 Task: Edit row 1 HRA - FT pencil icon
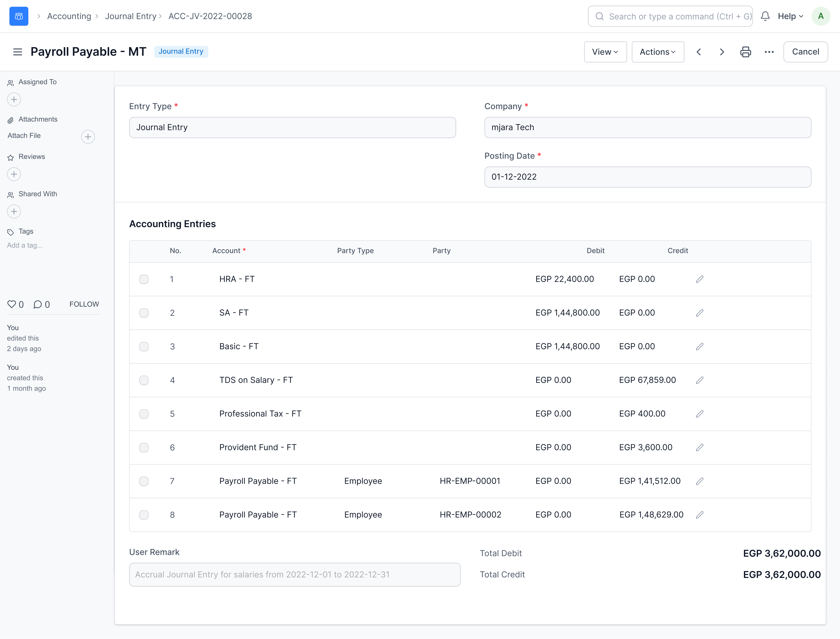699,279
